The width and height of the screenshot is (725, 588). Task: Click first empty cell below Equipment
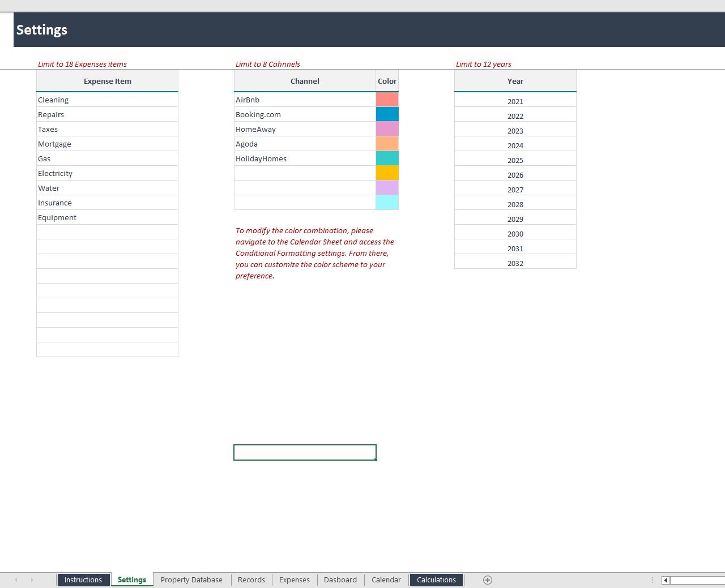(x=107, y=232)
